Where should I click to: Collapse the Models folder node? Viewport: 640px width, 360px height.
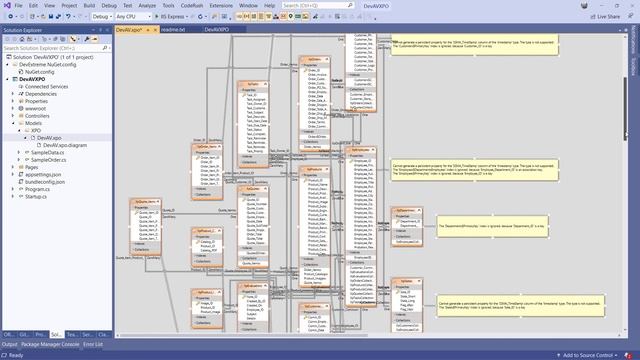click(x=13, y=123)
